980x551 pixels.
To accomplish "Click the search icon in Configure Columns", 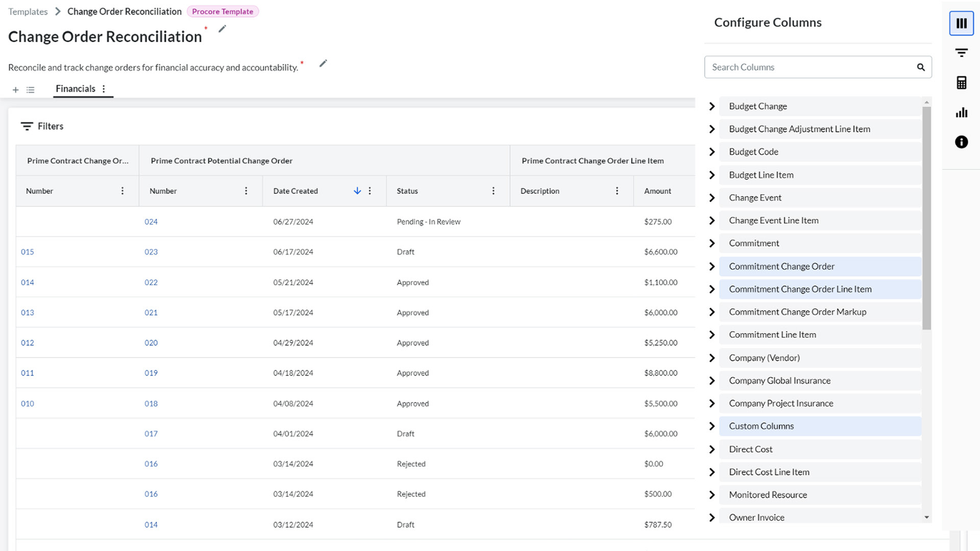I will tap(920, 67).
